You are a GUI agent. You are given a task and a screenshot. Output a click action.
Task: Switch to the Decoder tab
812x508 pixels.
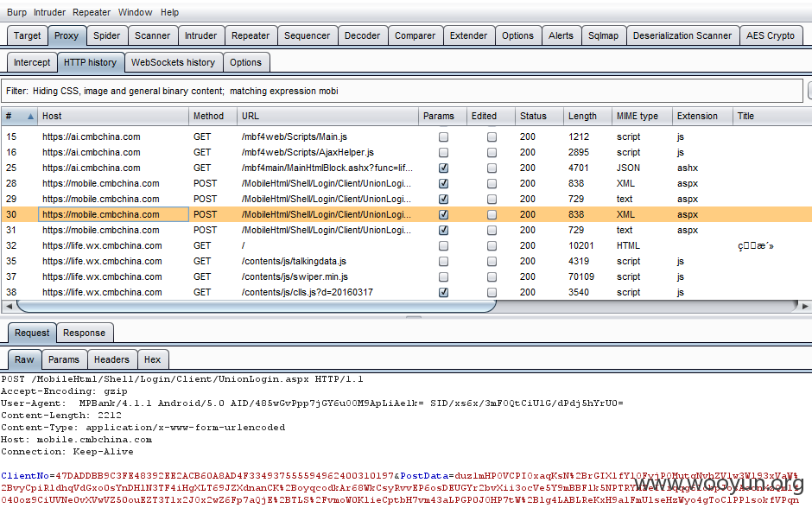coord(363,35)
